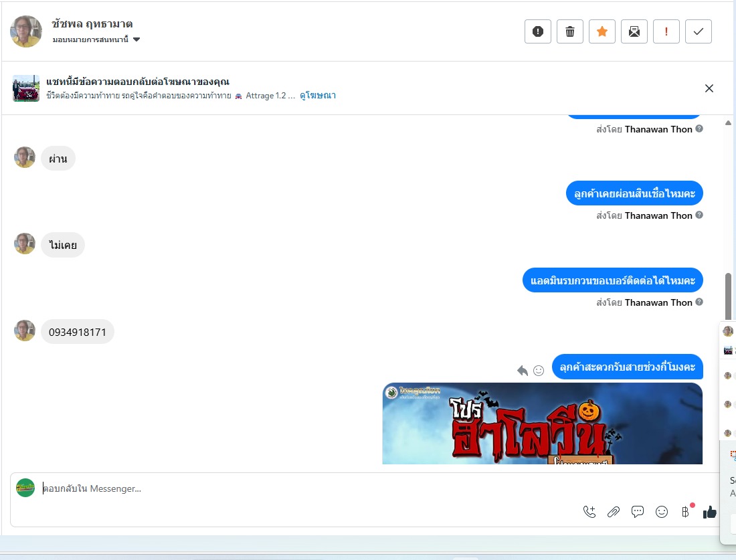Click page avatar beside reply box

coord(25,488)
